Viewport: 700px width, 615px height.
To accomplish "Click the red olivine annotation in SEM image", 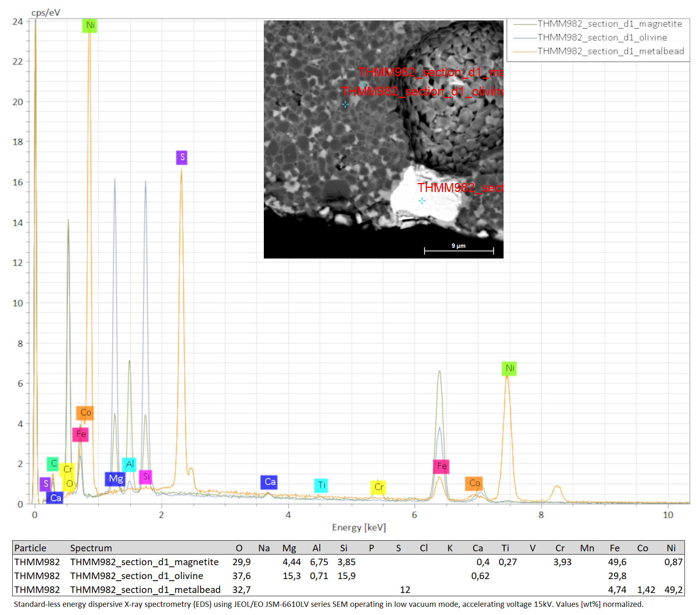I will click(x=422, y=91).
